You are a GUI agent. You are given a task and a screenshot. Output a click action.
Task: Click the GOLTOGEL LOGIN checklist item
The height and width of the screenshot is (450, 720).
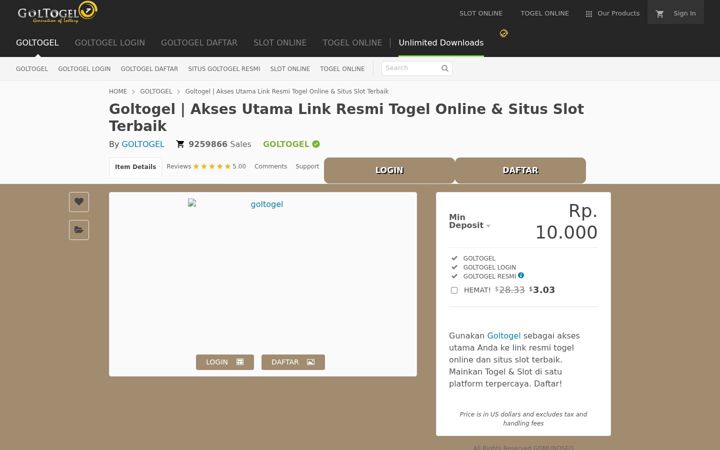[x=489, y=267]
